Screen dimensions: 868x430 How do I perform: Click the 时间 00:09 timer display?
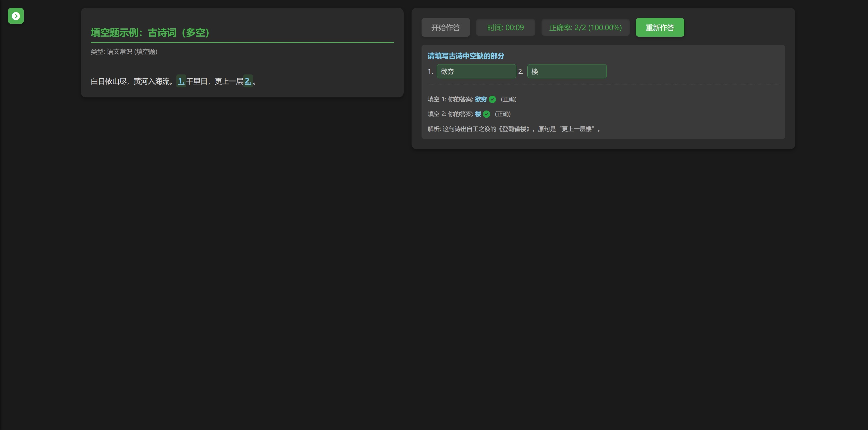505,28
